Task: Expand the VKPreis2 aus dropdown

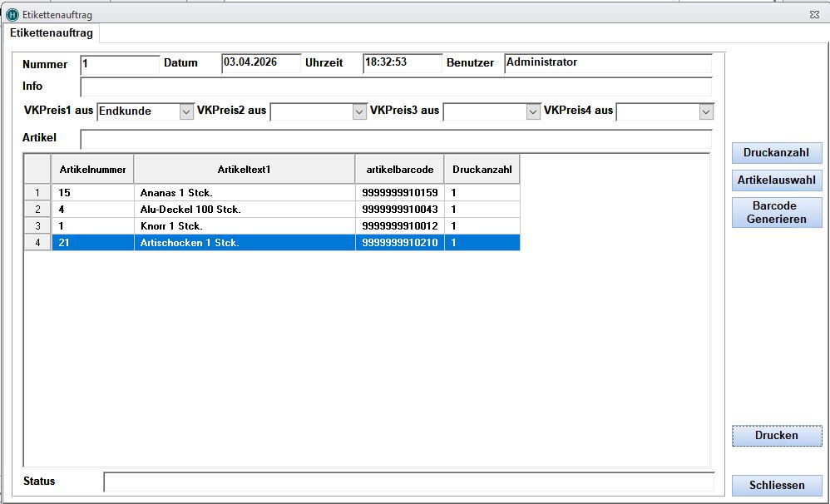Action: [x=359, y=111]
